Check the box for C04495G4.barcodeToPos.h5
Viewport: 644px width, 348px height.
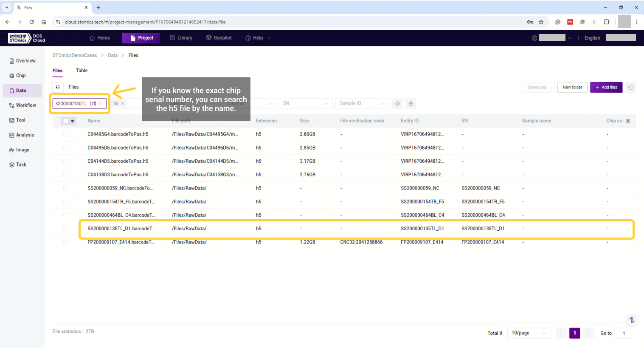[x=65, y=134]
